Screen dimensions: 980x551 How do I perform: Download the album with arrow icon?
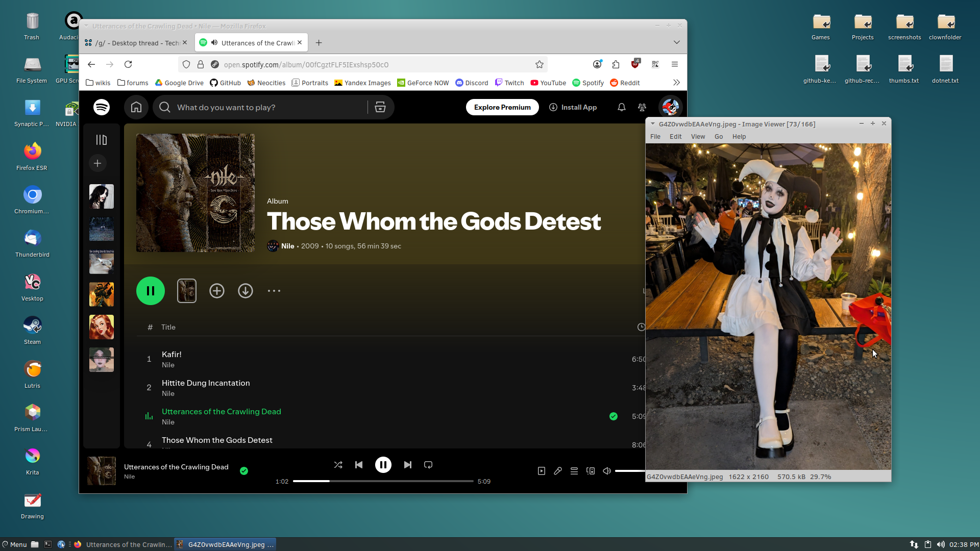pyautogui.click(x=246, y=291)
